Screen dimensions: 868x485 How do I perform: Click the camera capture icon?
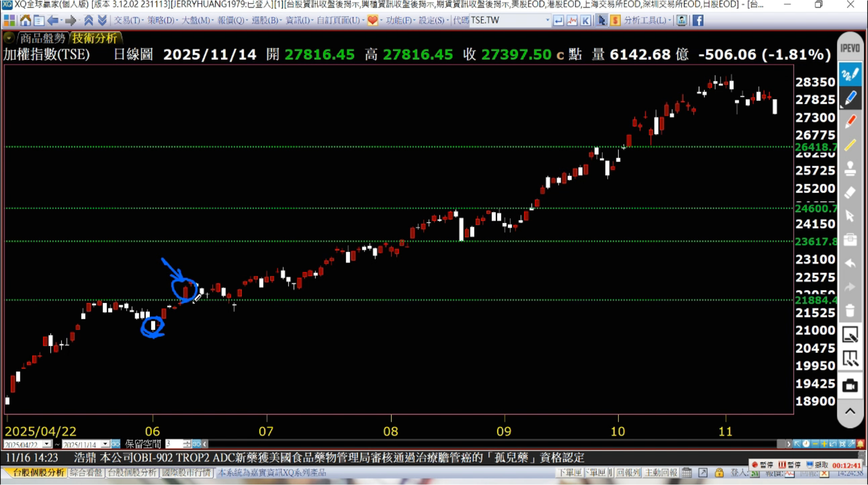tap(850, 386)
